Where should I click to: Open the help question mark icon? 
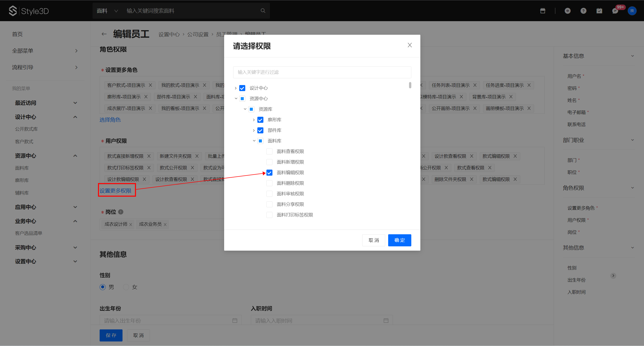(x=583, y=11)
